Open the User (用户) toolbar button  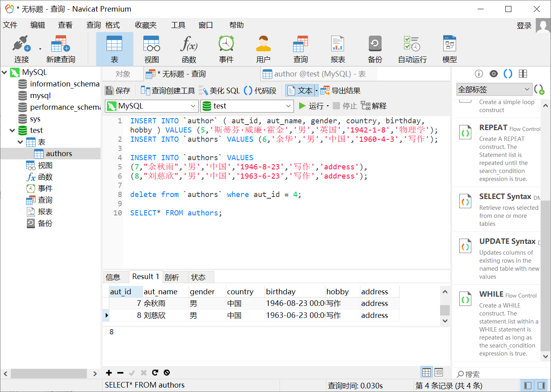point(263,49)
